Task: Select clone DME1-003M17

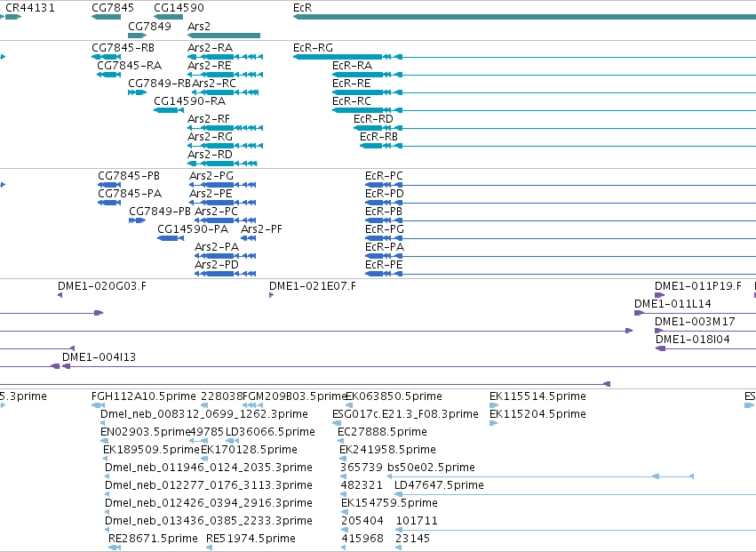Action: tap(695, 323)
